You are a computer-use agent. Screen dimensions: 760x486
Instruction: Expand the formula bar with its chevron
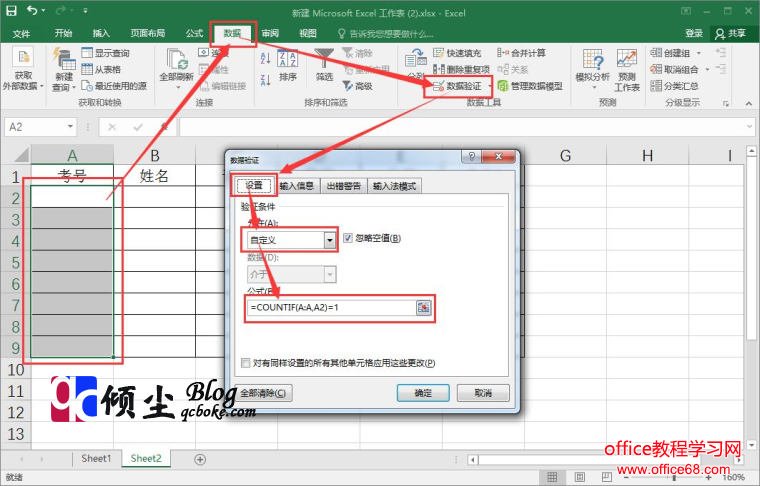pyautogui.click(x=749, y=127)
